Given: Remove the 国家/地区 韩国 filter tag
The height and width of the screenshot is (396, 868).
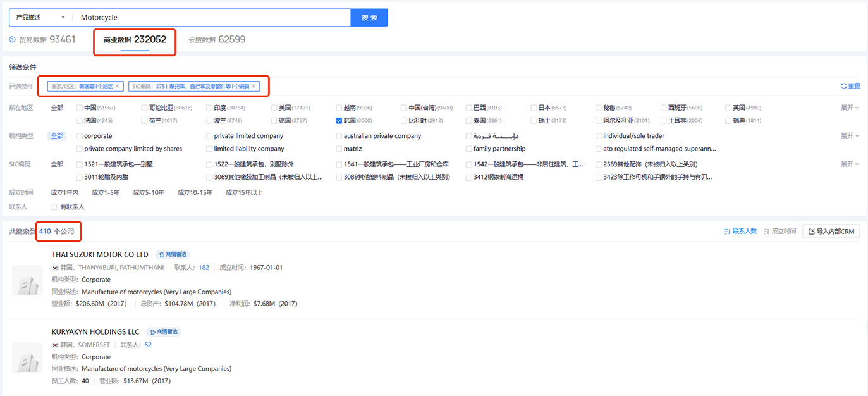Looking at the screenshot, I should coord(117,86).
